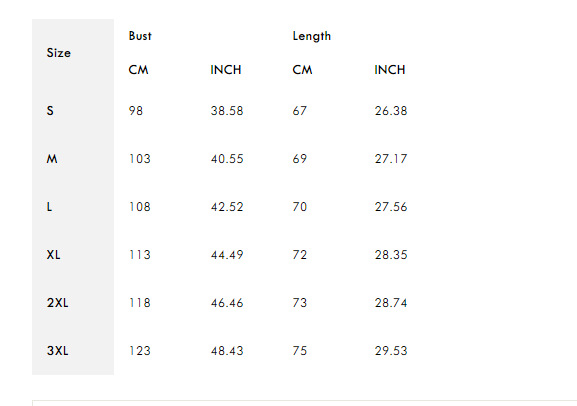This screenshot has width=577, height=406.
Task: Select the M size row label
Action: pyautogui.click(x=52, y=159)
